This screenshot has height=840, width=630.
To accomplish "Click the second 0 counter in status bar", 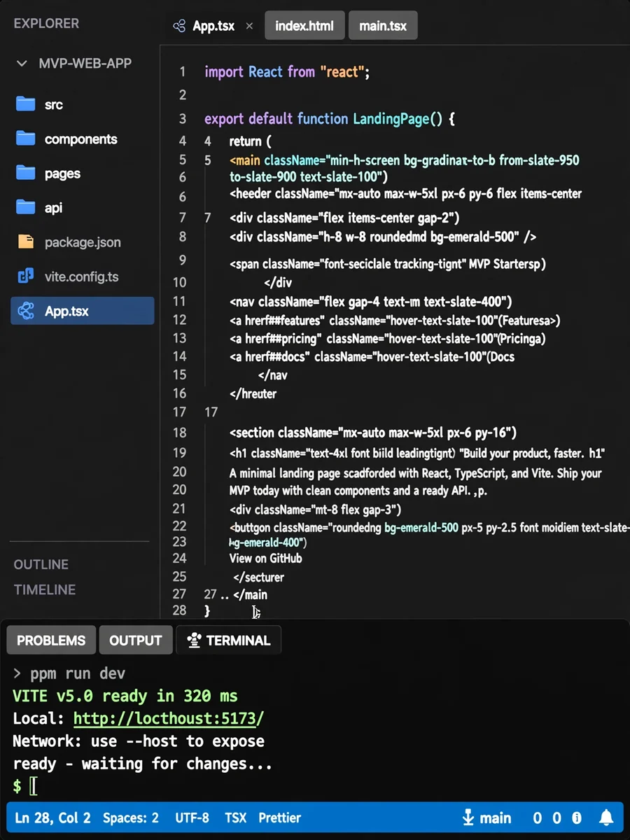I will point(557,818).
